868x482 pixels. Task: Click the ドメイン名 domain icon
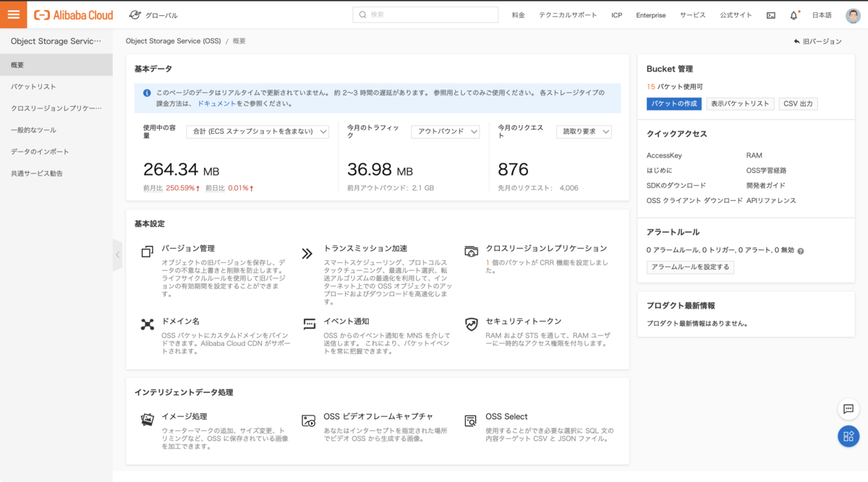click(148, 324)
